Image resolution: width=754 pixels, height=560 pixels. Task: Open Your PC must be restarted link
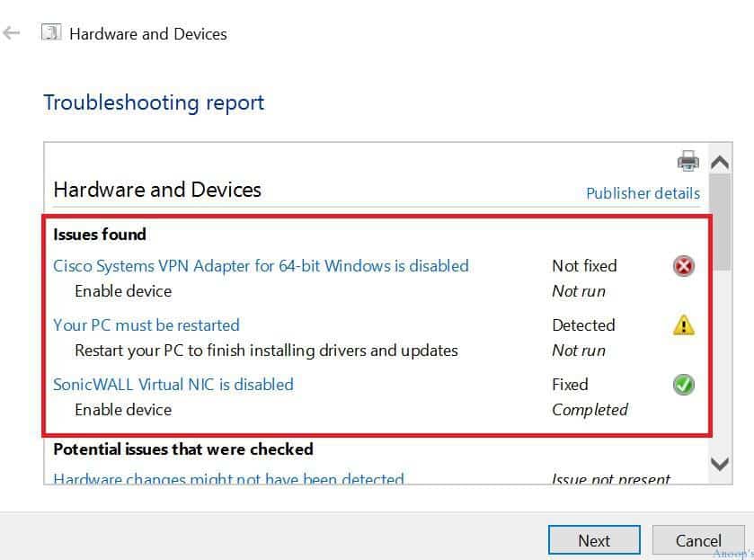(146, 325)
